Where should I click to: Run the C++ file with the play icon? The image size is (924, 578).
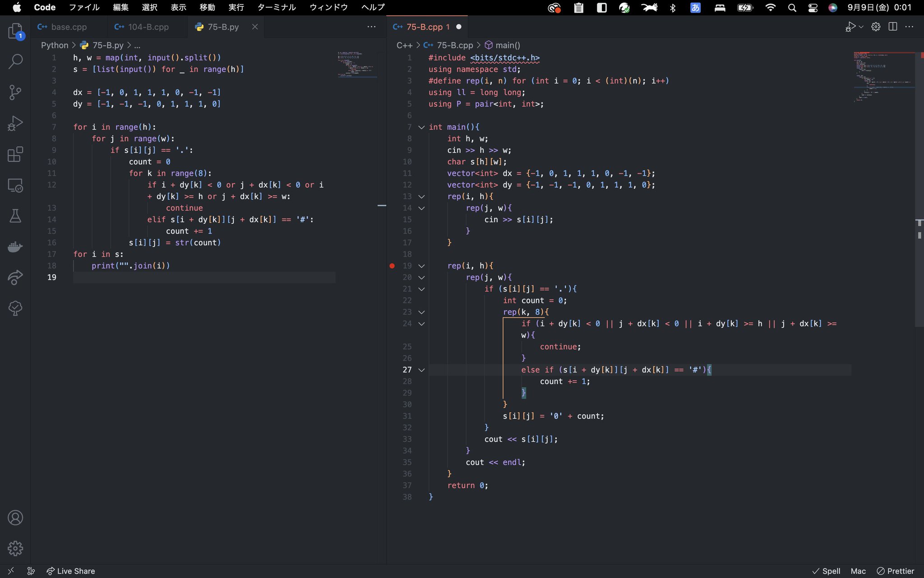point(850,26)
